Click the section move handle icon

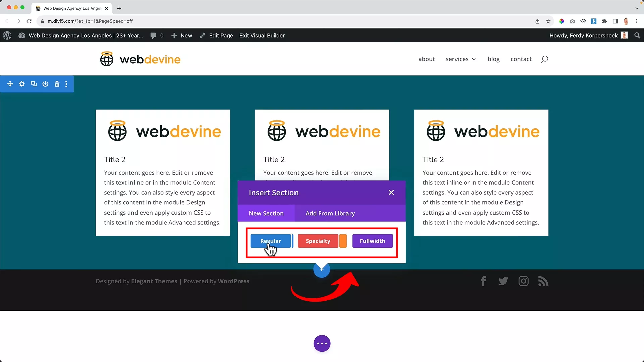(x=10, y=84)
